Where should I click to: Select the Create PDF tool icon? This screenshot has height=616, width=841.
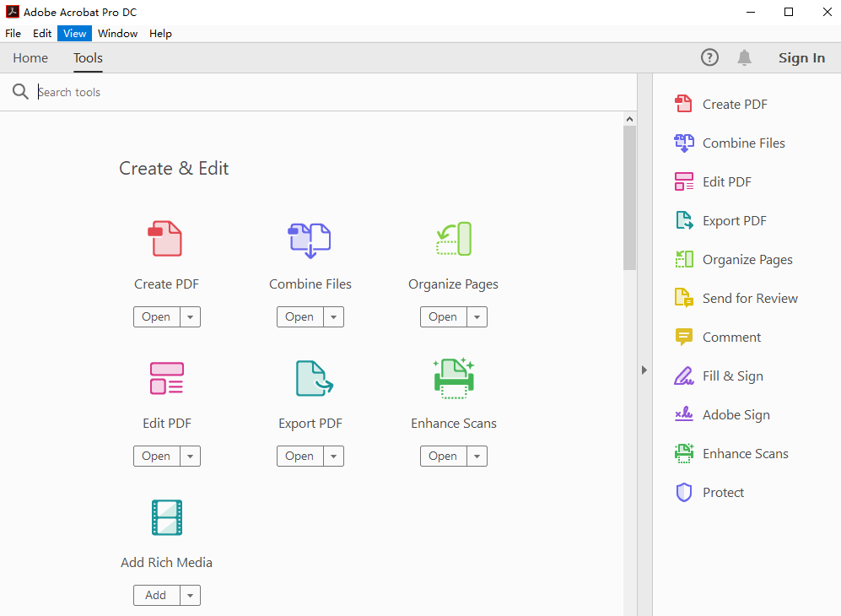166,239
